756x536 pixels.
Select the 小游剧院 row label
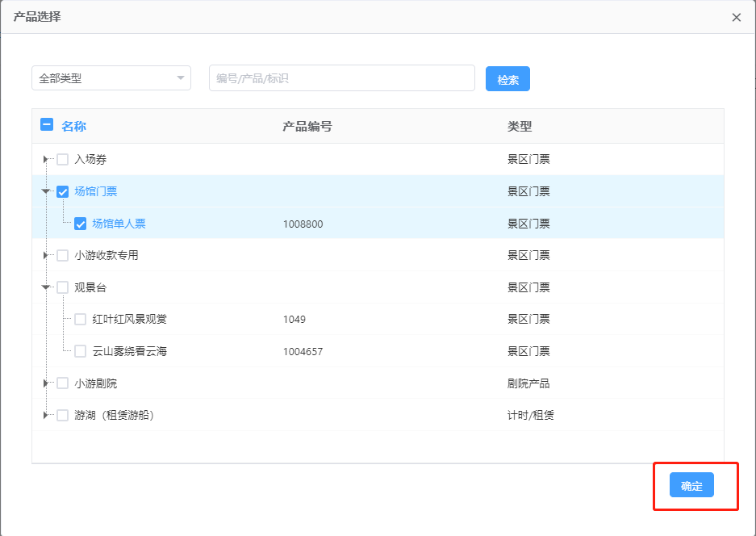pyautogui.click(x=96, y=383)
